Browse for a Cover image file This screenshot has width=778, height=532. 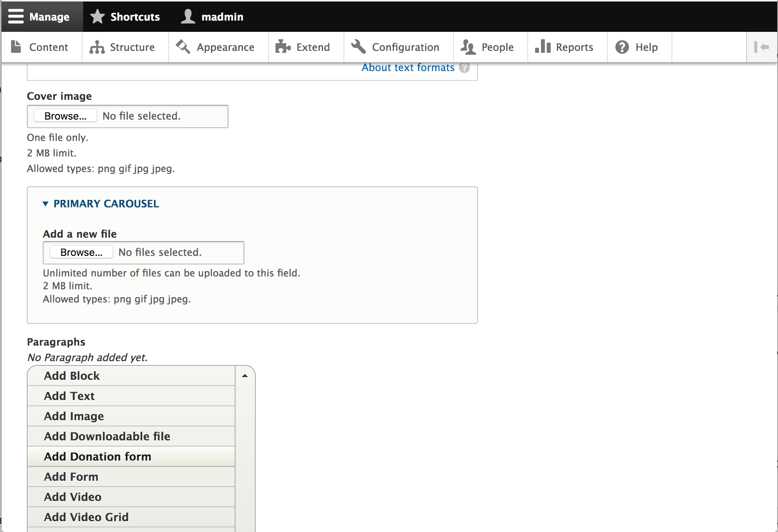pyautogui.click(x=65, y=116)
